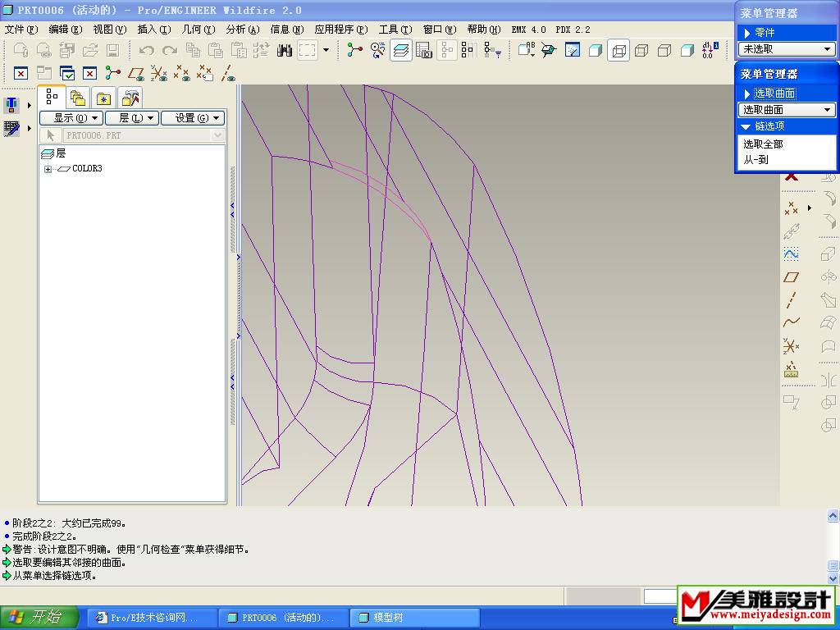Click the shaded display mode icon
This screenshot has width=840, height=630.
click(687, 51)
